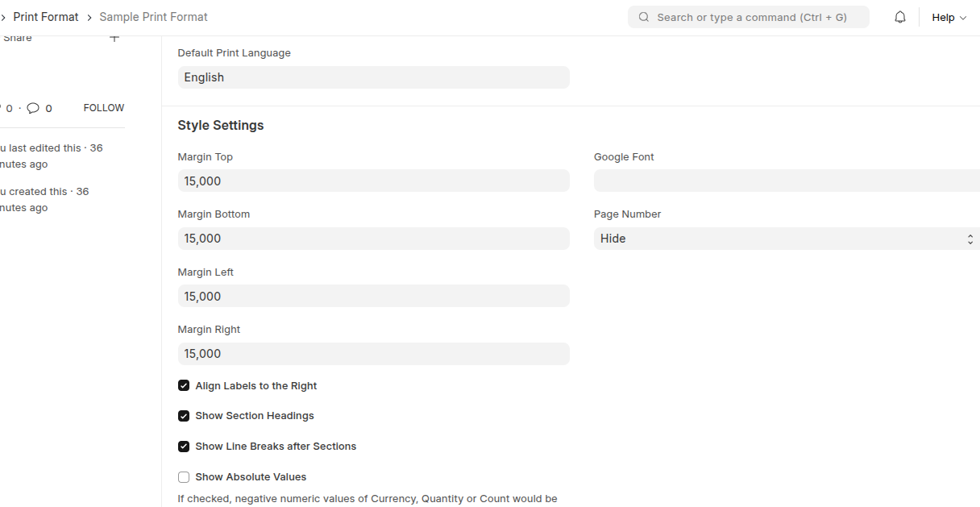Click the Page Number label
This screenshot has width=980, height=507.
coord(627,214)
